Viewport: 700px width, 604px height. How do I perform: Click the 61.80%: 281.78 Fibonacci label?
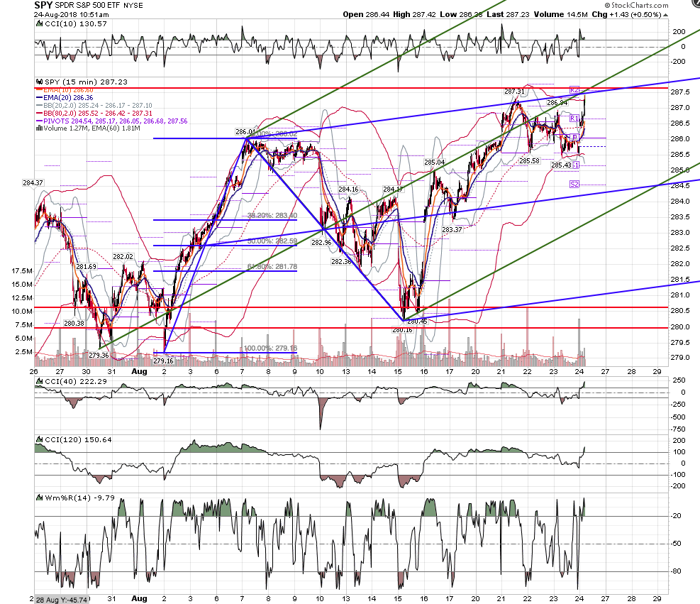point(272,267)
